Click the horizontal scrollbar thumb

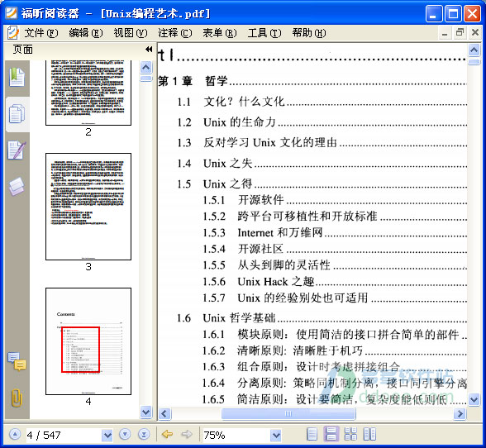(288, 413)
